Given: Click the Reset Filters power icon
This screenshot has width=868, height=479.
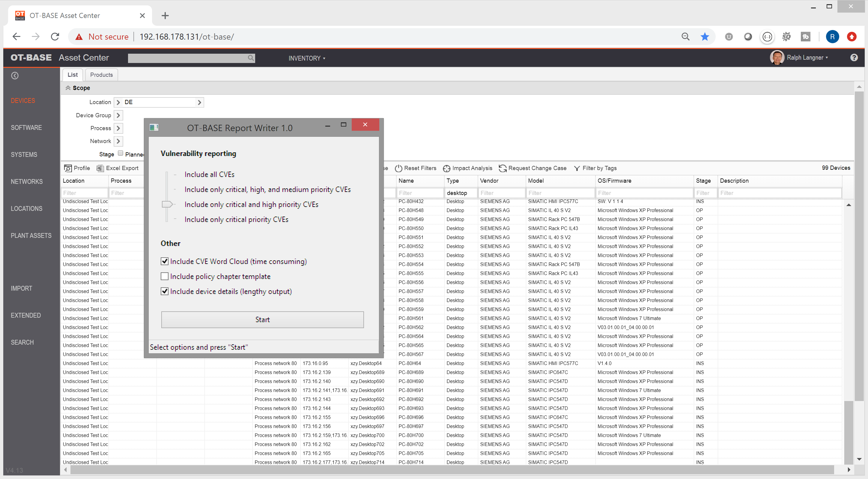Looking at the screenshot, I should pyautogui.click(x=398, y=168).
